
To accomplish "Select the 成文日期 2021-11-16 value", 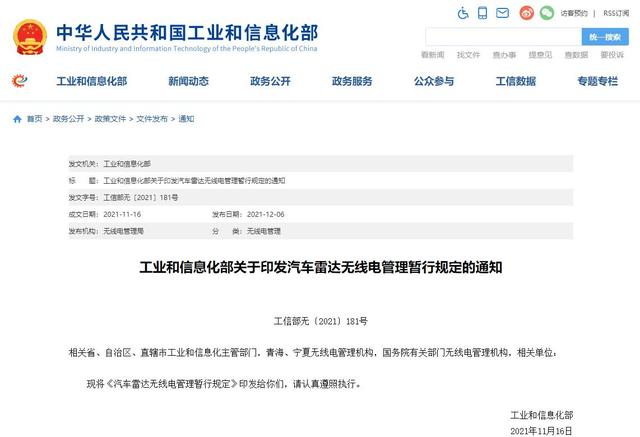I will click(122, 214).
